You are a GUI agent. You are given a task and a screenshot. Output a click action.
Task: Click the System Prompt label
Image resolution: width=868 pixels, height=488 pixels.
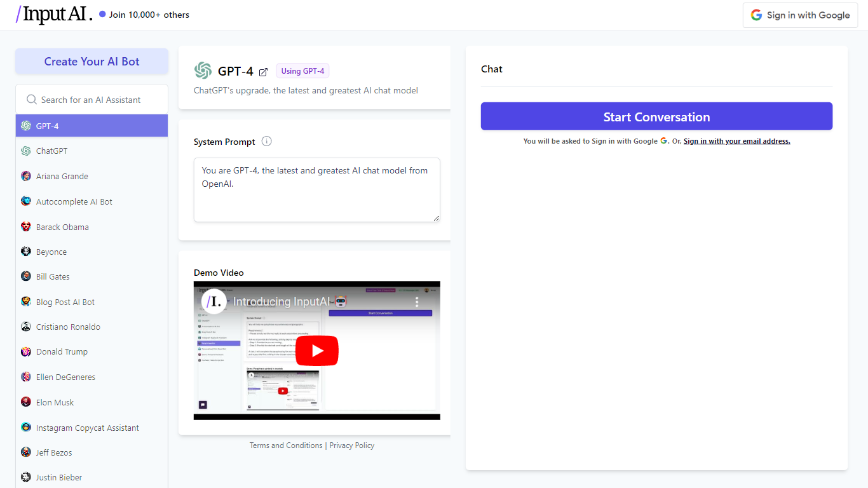pos(224,142)
